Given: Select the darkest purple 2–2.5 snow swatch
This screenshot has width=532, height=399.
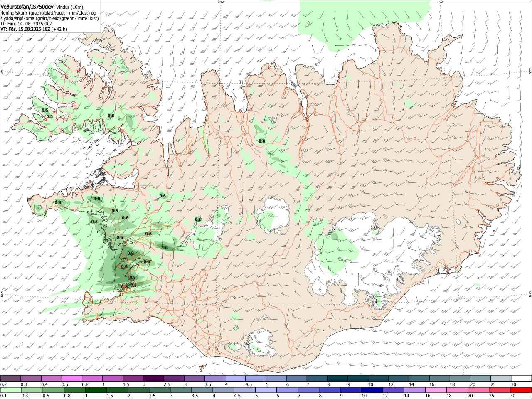Looking at the screenshot, I should 154,379.
